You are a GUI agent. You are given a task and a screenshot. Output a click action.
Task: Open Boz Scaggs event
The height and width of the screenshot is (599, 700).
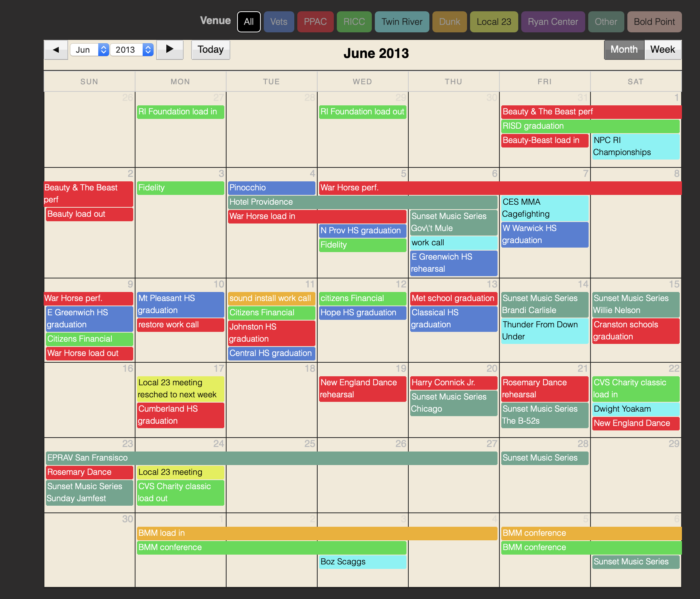click(362, 562)
